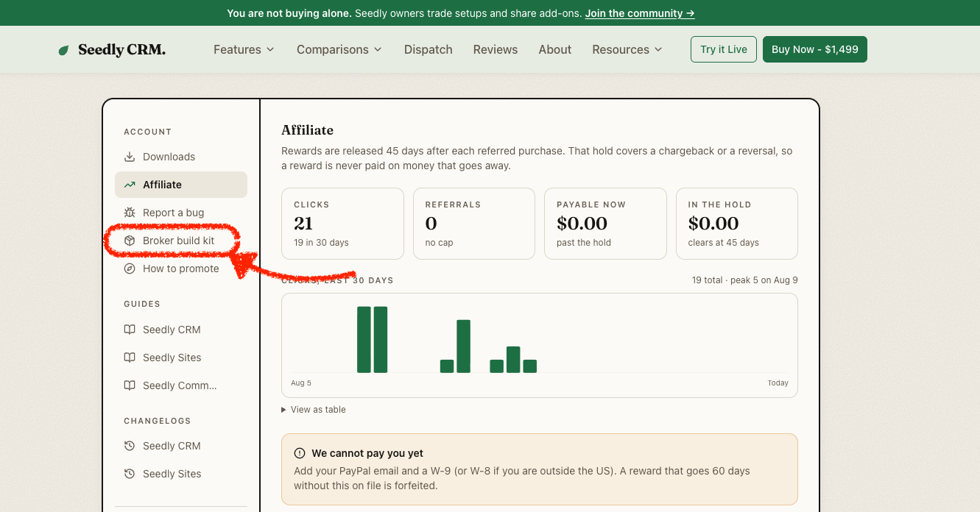This screenshot has height=512, width=980.
Task: Open the Resources nav item
Action: tap(627, 49)
